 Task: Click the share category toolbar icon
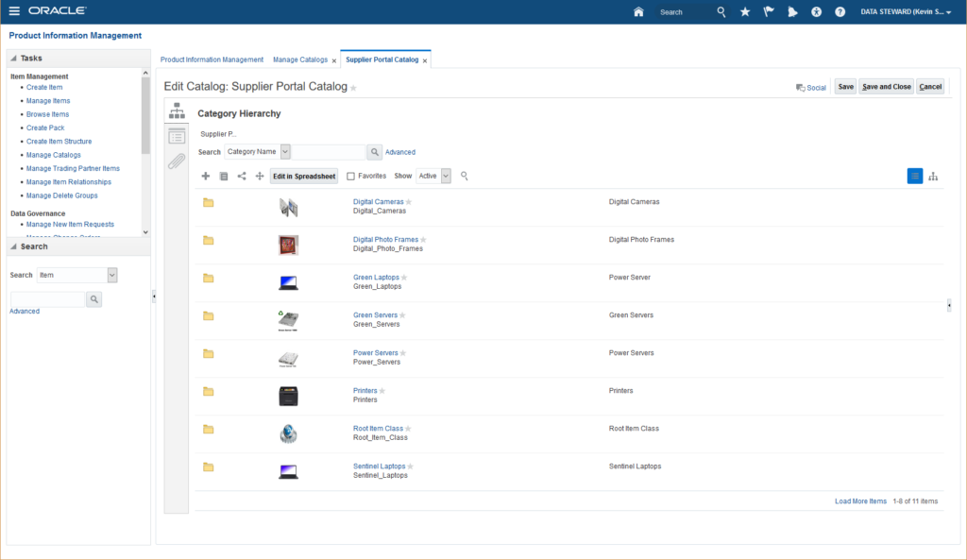242,177
